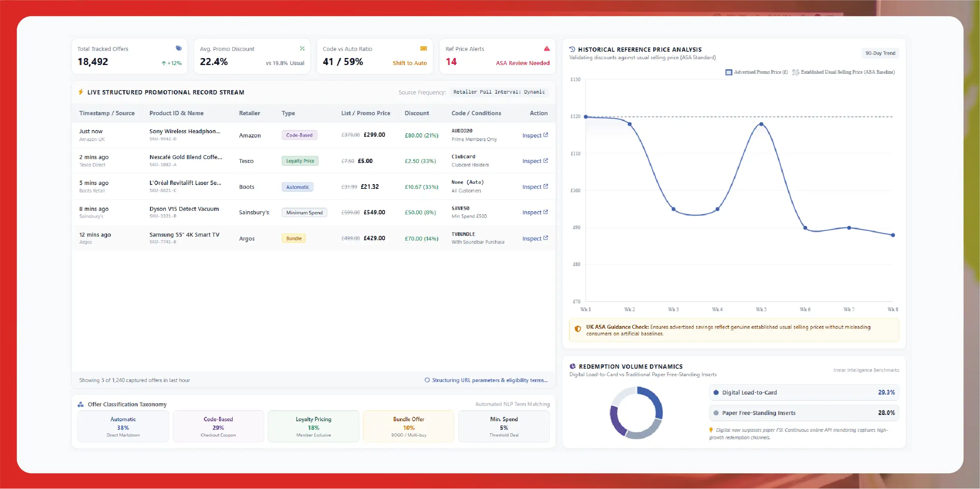
Task: Click the Wk 8 final data point on chart
Action: 893,235
